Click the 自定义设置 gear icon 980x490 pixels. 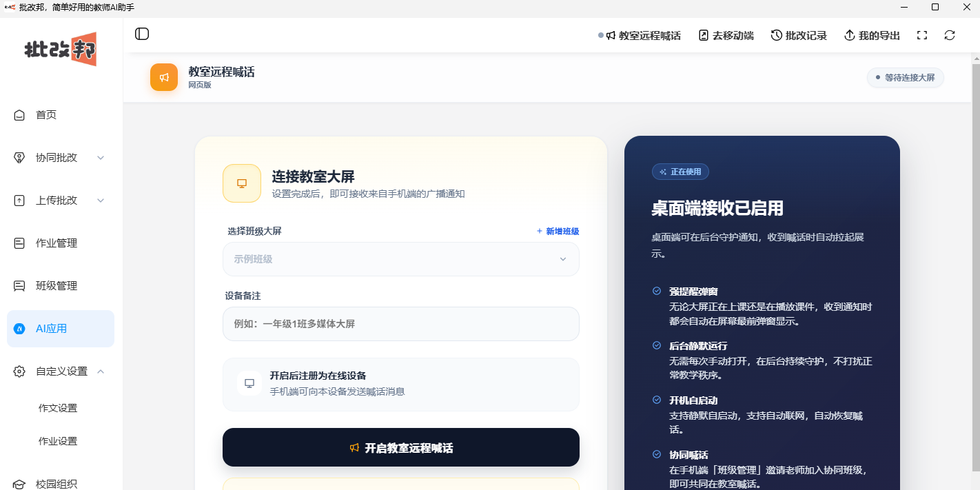coord(20,371)
